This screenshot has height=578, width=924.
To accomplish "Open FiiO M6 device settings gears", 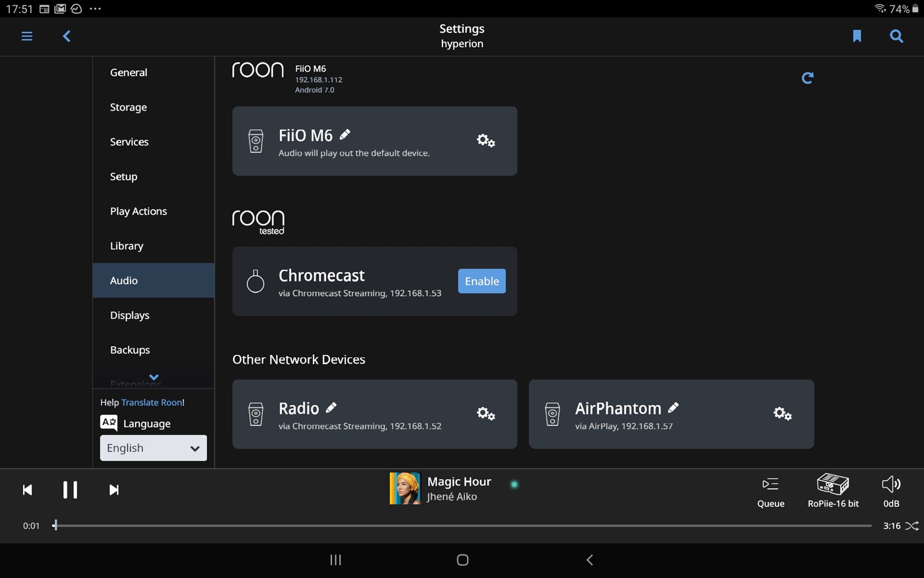I will (486, 140).
